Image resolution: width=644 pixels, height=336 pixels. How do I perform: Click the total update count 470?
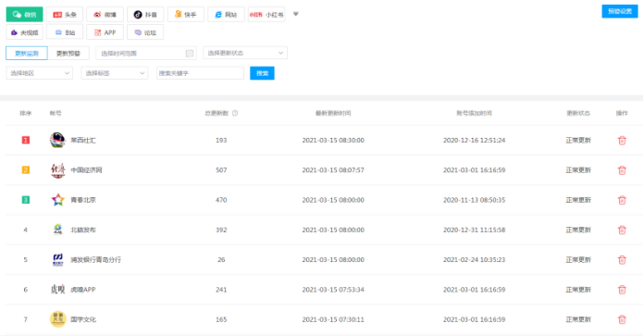point(221,200)
